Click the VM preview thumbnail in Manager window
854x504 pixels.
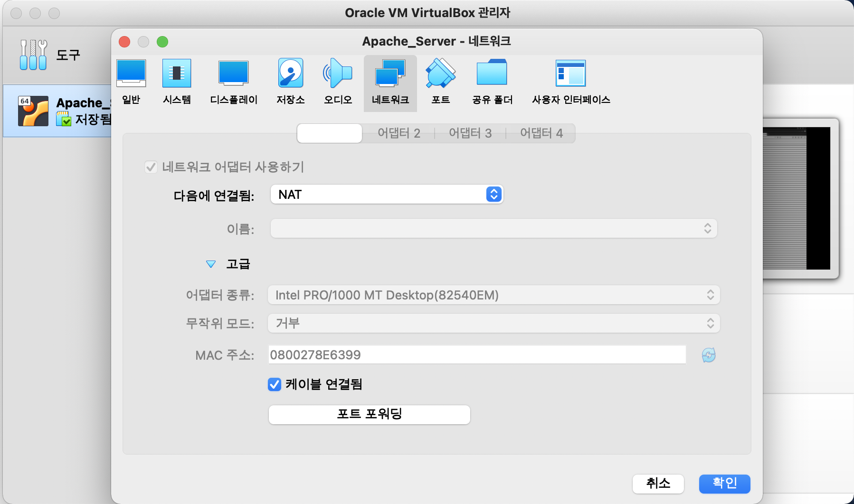[797, 198]
